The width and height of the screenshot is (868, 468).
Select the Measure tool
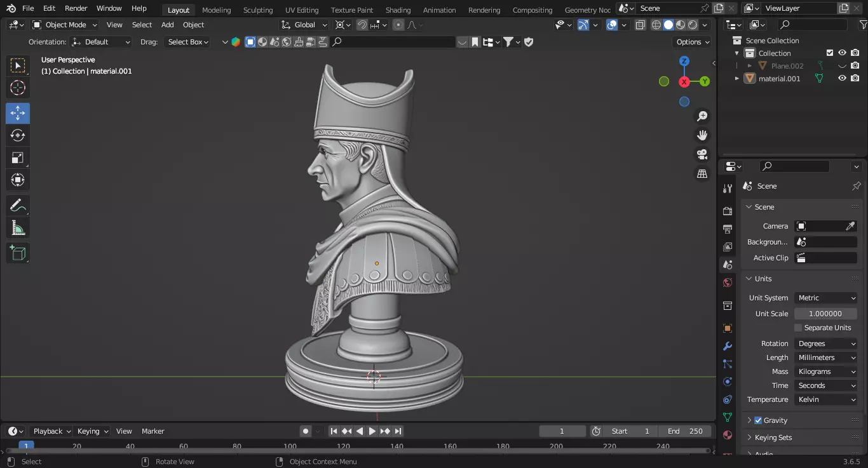point(18,227)
